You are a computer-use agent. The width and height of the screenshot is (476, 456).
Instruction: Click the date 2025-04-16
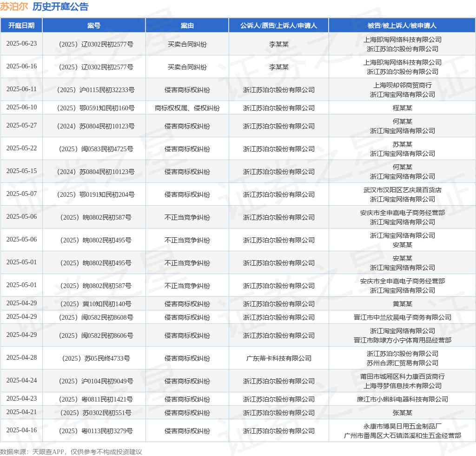(x=21, y=430)
